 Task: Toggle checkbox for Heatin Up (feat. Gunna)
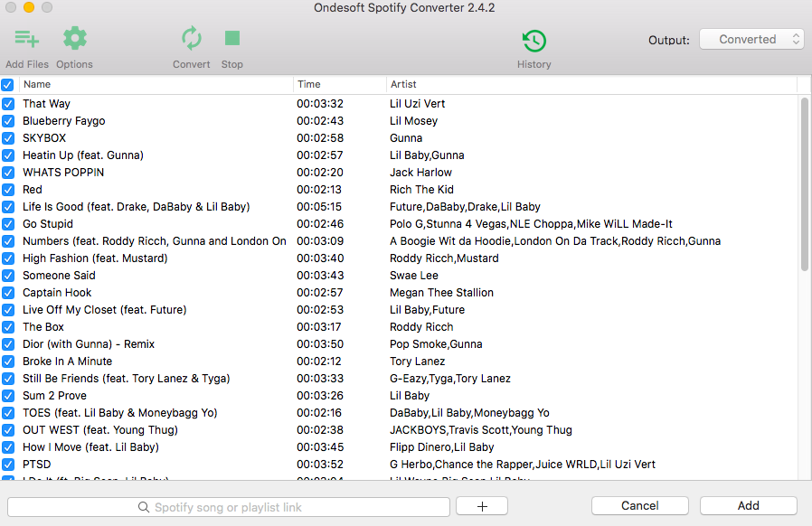pos(8,155)
